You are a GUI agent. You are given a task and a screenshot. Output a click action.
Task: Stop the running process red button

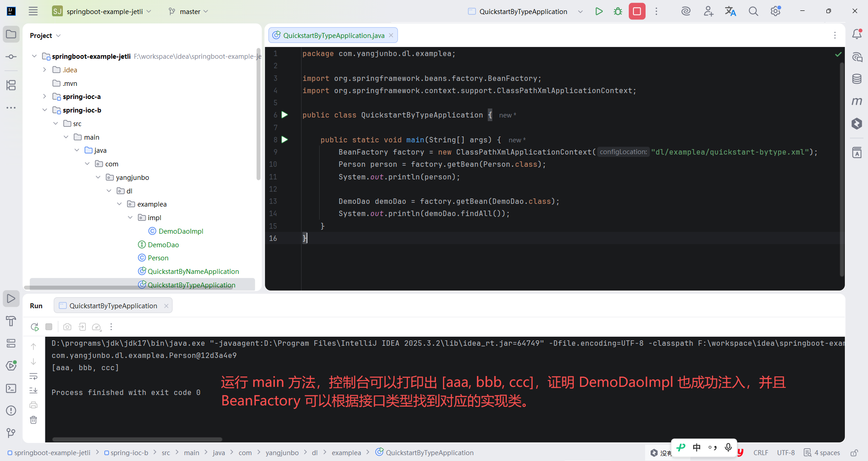coord(637,11)
